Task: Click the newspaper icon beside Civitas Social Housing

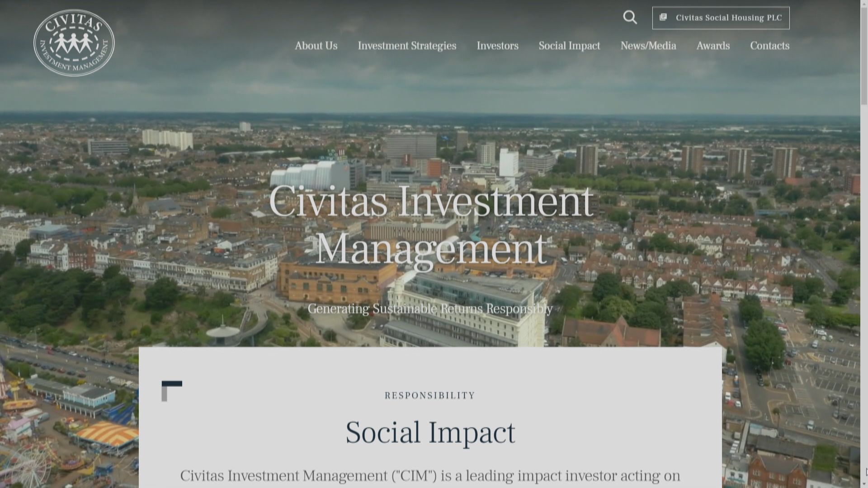Action: click(x=663, y=17)
